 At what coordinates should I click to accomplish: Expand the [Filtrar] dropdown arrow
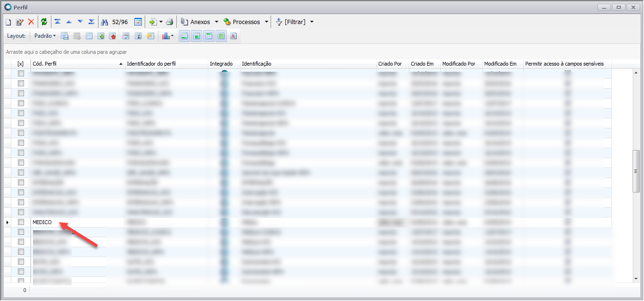[x=312, y=22]
